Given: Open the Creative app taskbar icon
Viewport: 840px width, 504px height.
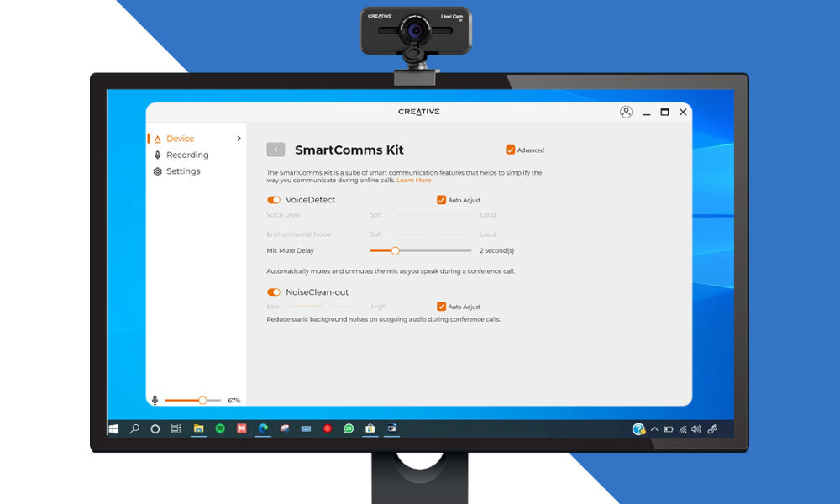Looking at the screenshot, I should pyautogui.click(x=391, y=428).
